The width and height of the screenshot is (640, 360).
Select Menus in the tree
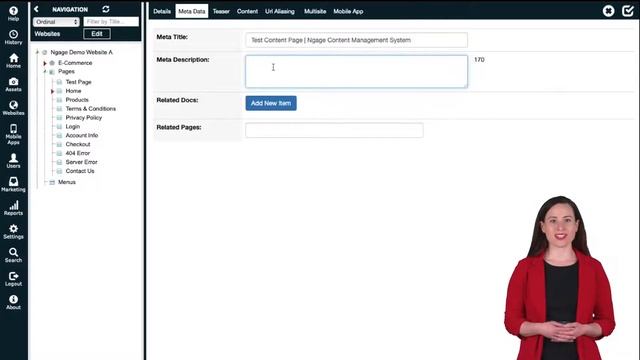(x=67, y=182)
